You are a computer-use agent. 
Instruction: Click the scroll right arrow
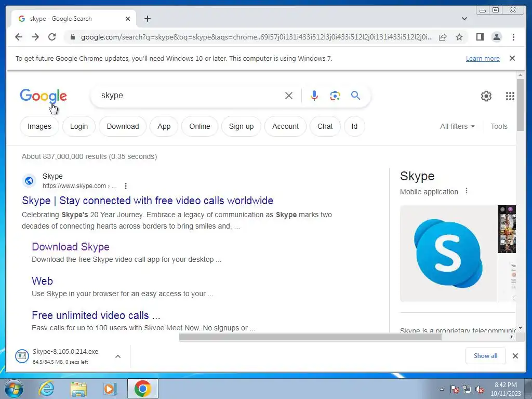coord(512,337)
